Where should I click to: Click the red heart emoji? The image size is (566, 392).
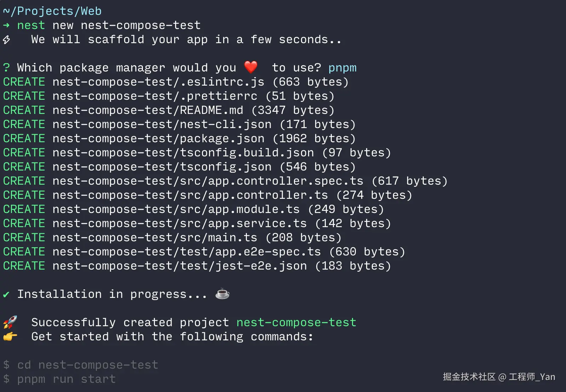tap(251, 67)
